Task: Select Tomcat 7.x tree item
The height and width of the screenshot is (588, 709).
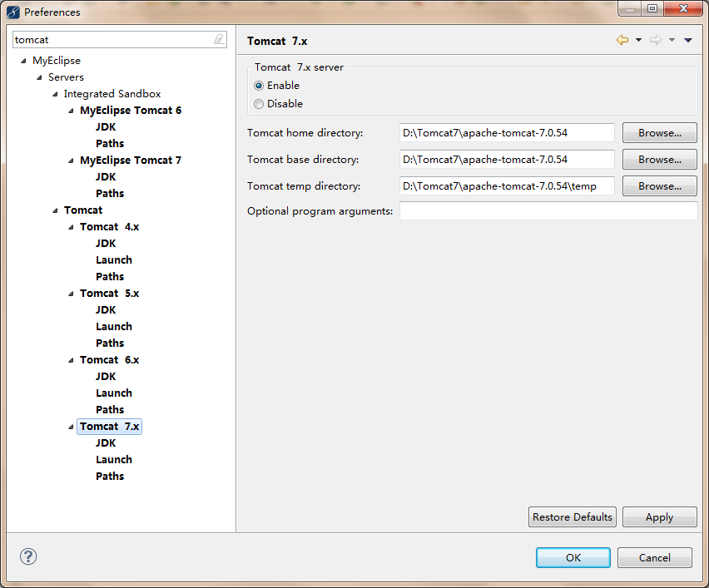Action: [x=109, y=426]
